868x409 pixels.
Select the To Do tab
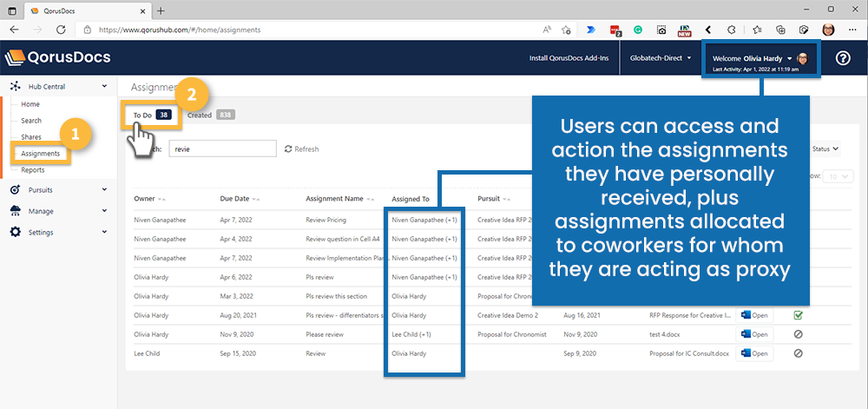pos(151,115)
